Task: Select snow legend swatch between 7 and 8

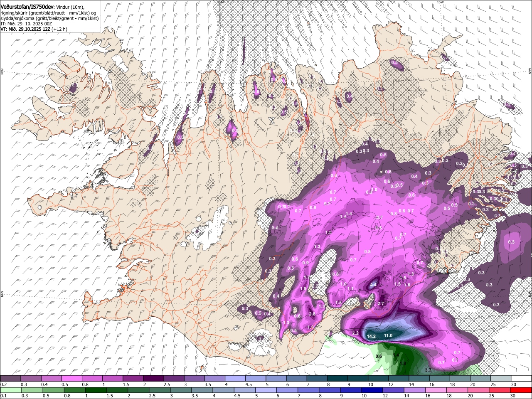Action: coord(317,378)
